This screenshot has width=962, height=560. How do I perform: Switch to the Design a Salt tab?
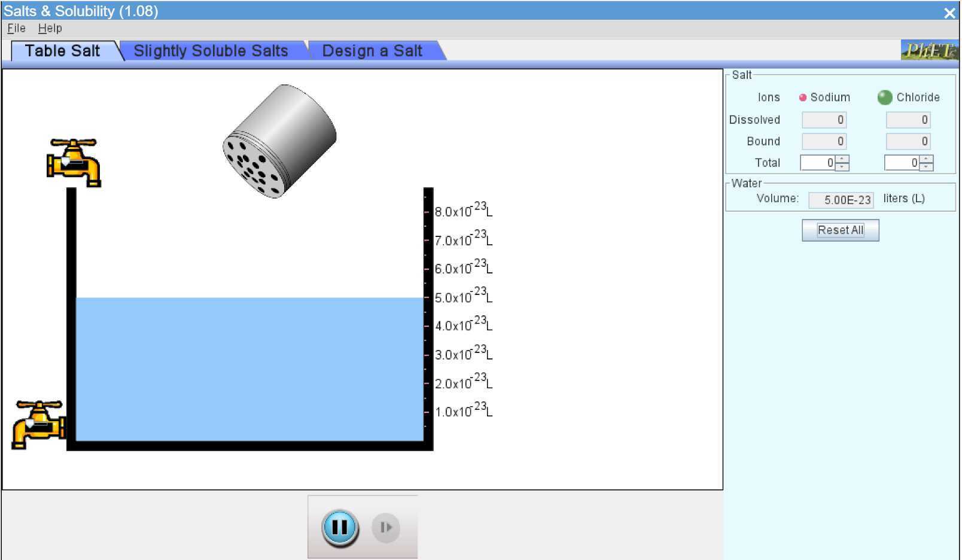pos(372,51)
